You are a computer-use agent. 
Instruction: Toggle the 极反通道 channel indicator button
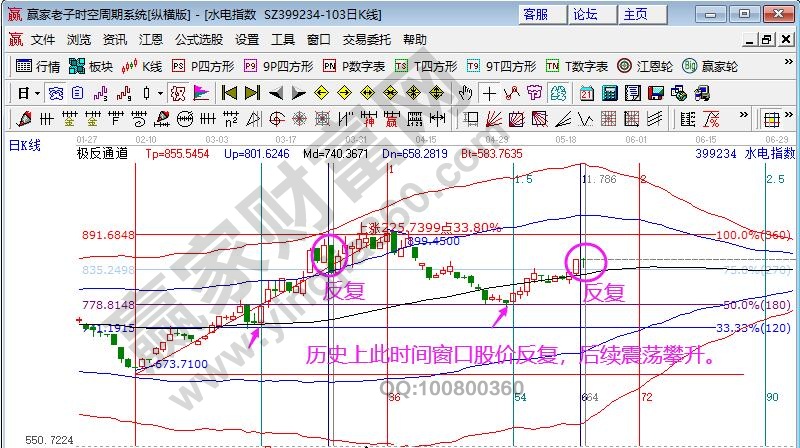click(x=101, y=154)
